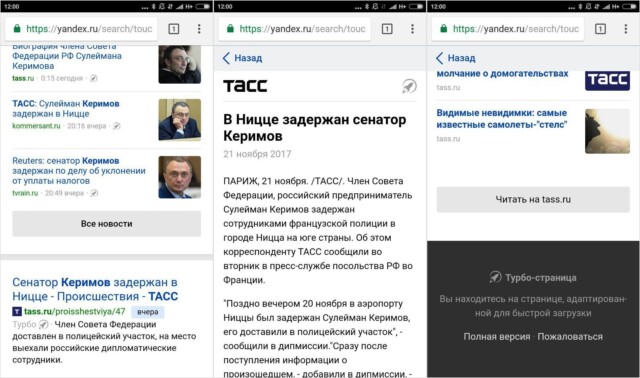Tap the Turbo icon next to the kommersant.ru source
The image size is (640, 378).
click(116, 126)
